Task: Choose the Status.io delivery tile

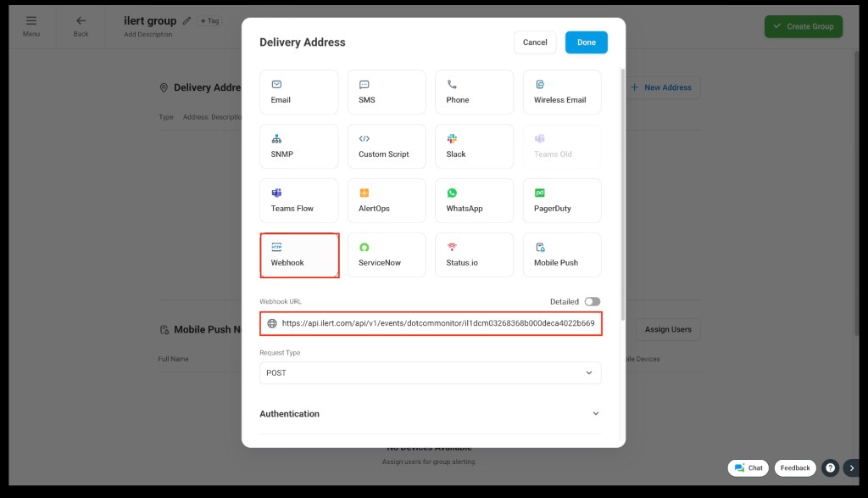Action: click(x=474, y=255)
